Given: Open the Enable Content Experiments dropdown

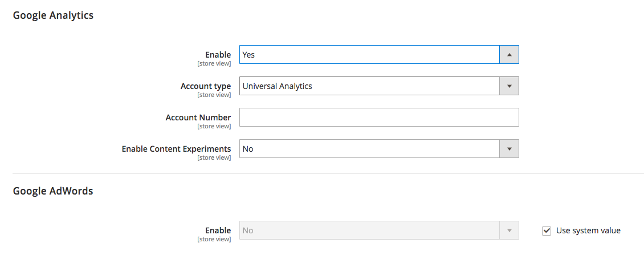Looking at the screenshot, I should coord(379,149).
